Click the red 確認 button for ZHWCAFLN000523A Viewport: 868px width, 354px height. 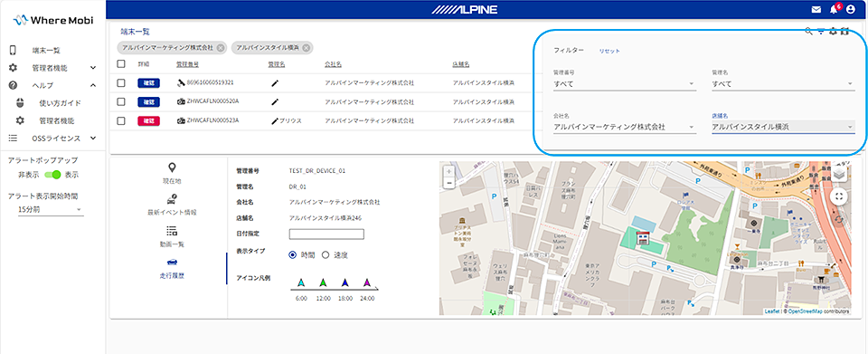tap(149, 120)
